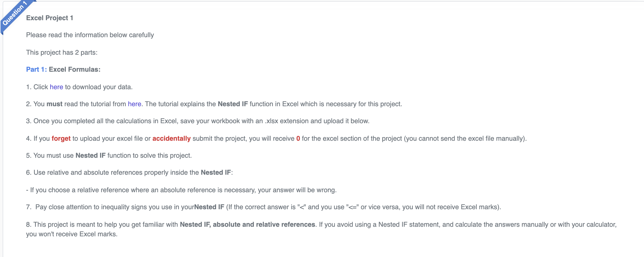Click the red 'accidentally' word
Viewport: 644px width, 257px height.
tap(171, 139)
